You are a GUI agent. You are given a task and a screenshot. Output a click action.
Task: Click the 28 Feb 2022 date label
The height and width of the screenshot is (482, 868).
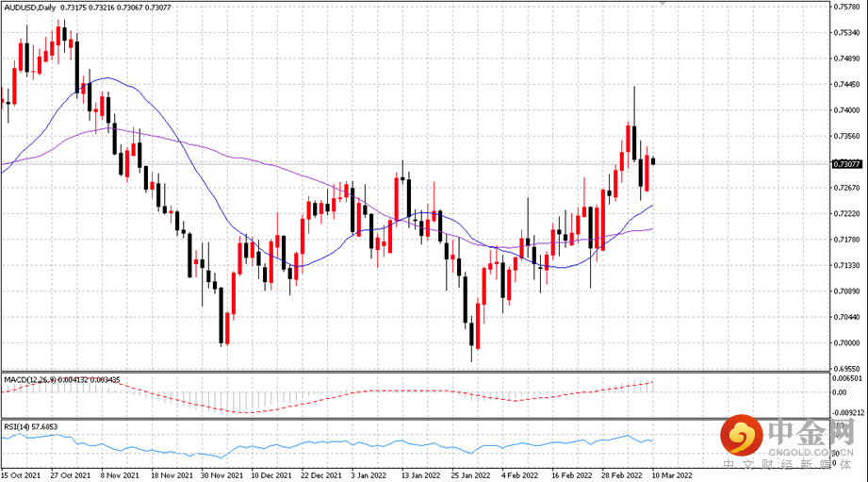(x=622, y=475)
